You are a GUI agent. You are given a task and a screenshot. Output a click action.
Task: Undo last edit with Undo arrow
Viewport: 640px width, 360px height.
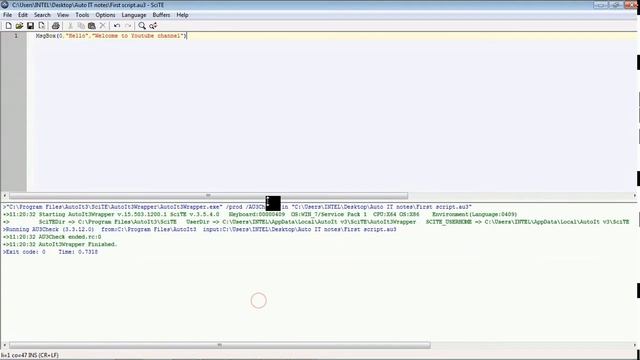pyautogui.click(x=117, y=26)
